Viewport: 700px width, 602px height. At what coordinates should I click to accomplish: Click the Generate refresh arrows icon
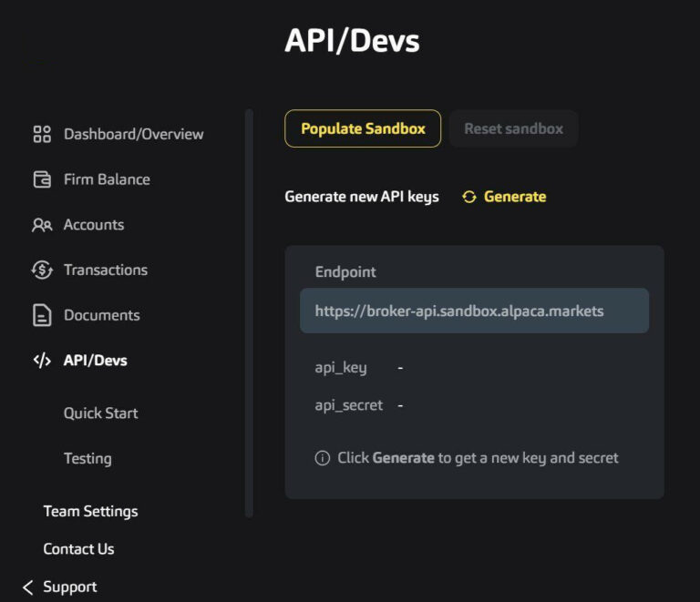tap(469, 197)
